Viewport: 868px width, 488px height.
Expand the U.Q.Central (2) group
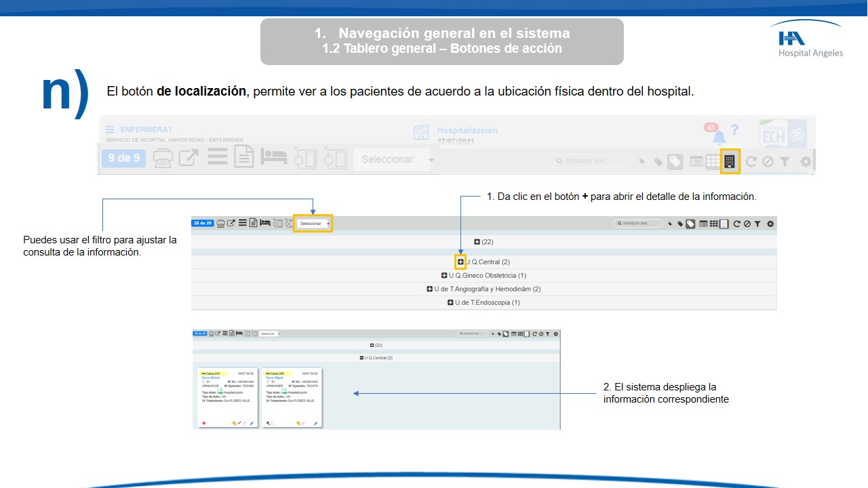[x=460, y=262]
